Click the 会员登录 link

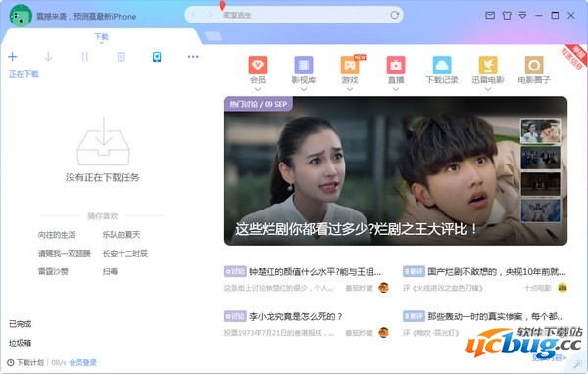coord(83,362)
